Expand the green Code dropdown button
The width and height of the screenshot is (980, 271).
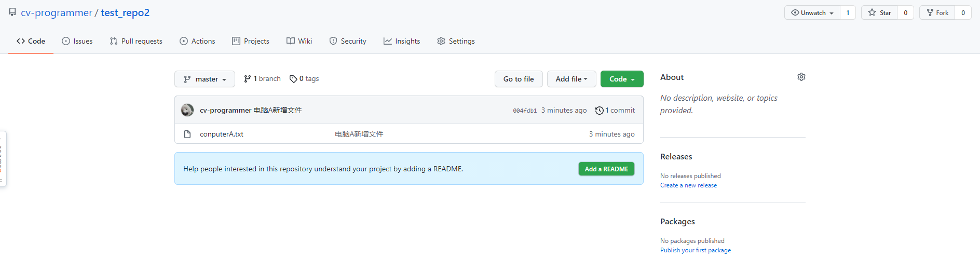622,79
